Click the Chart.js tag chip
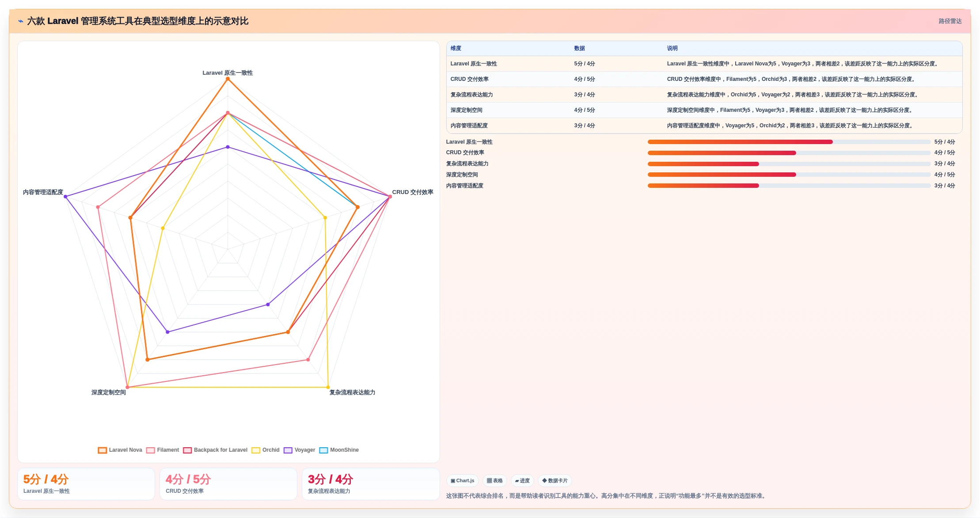The image size is (980, 518). (463, 480)
